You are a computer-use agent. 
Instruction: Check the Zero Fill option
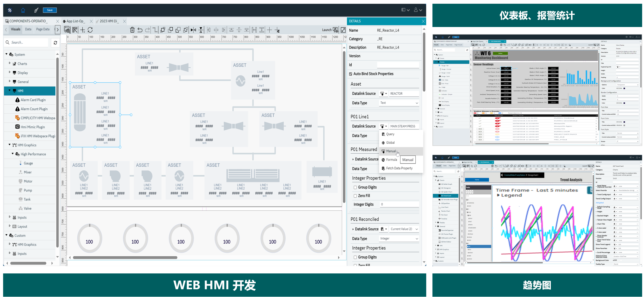pos(355,196)
